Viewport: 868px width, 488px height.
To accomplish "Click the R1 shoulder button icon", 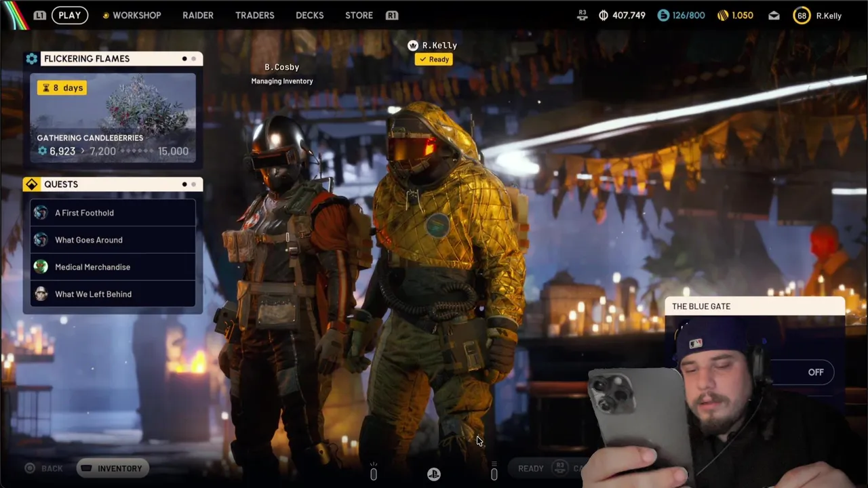I will pos(392,15).
